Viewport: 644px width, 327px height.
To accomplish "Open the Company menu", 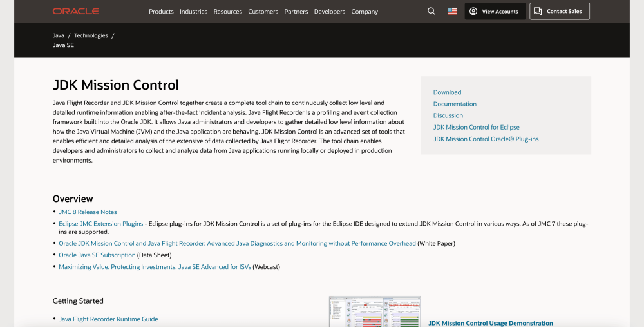I will pos(365,12).
